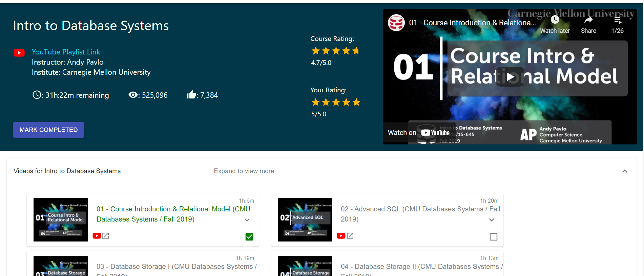This screenshot has width=644, height=276.
Task: Open thumbnail of video 04 Database Storage
Action: click(x=305, y=266)
